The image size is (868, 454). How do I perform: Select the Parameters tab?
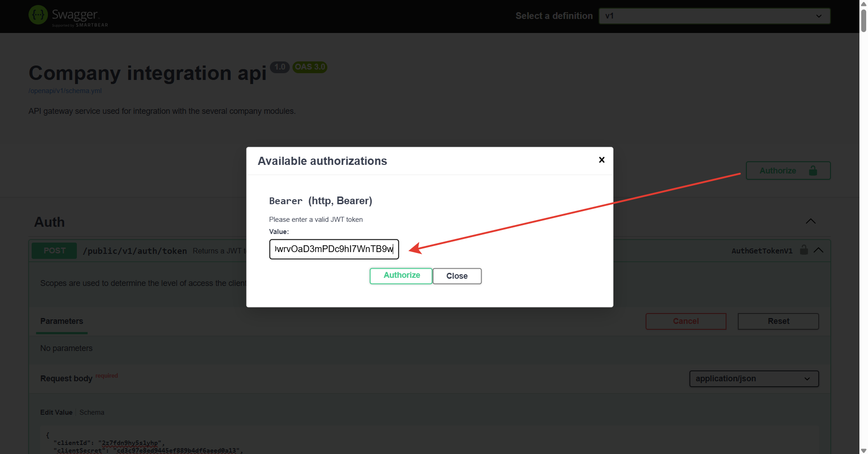(62, 321)
